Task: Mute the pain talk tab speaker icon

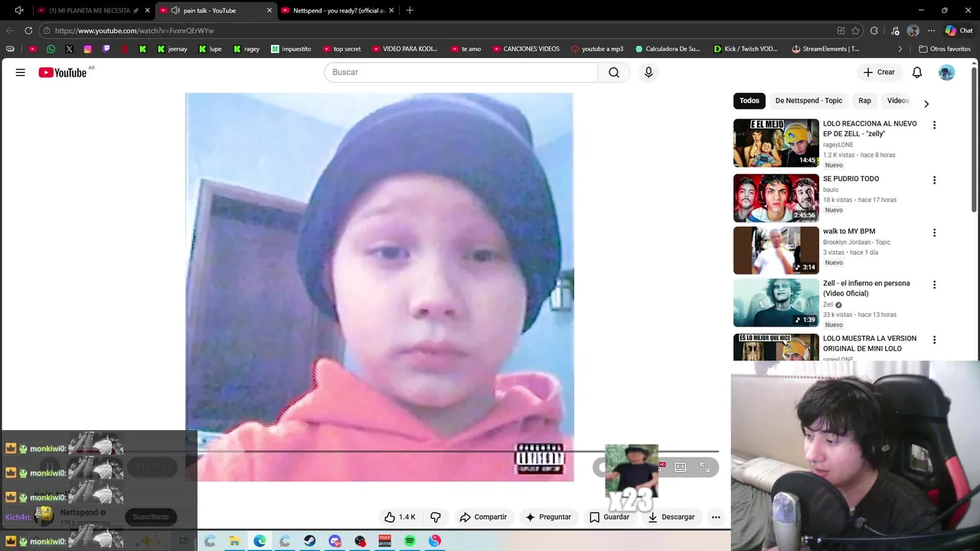Action: [x=175, y=11]
